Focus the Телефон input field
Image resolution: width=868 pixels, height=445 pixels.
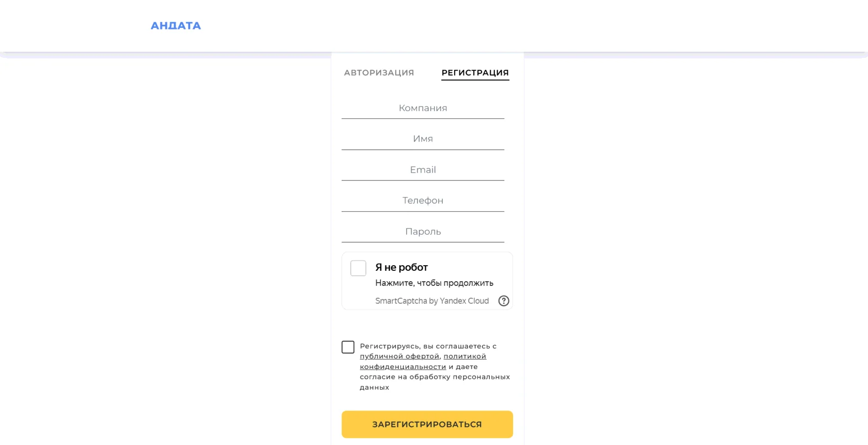click(423, 201)
